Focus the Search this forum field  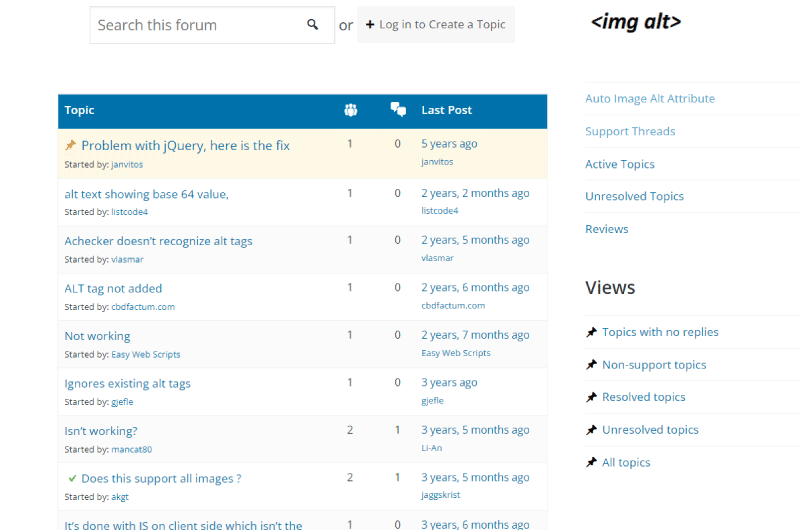[x=212, y=25]
